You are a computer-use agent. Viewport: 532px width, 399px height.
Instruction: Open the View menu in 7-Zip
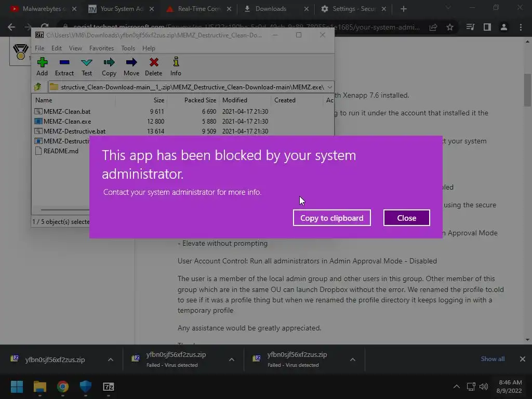pos(75,48)
